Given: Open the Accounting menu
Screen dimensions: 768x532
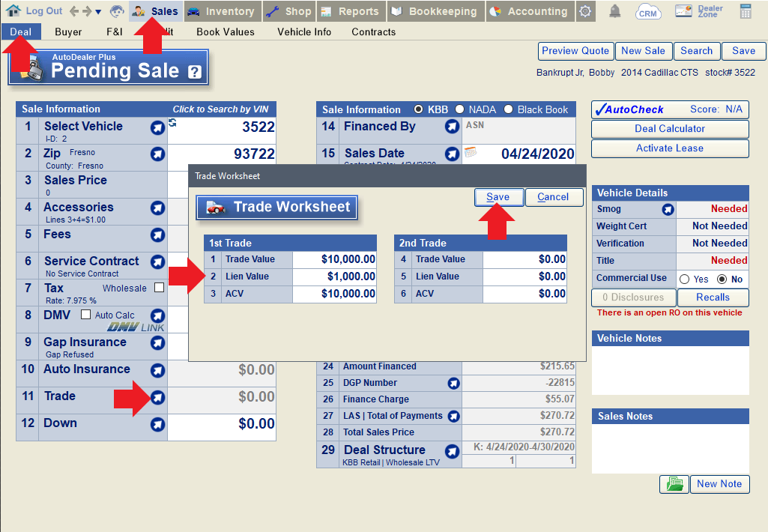Looking at the screenshot, I should pos(530,11).
